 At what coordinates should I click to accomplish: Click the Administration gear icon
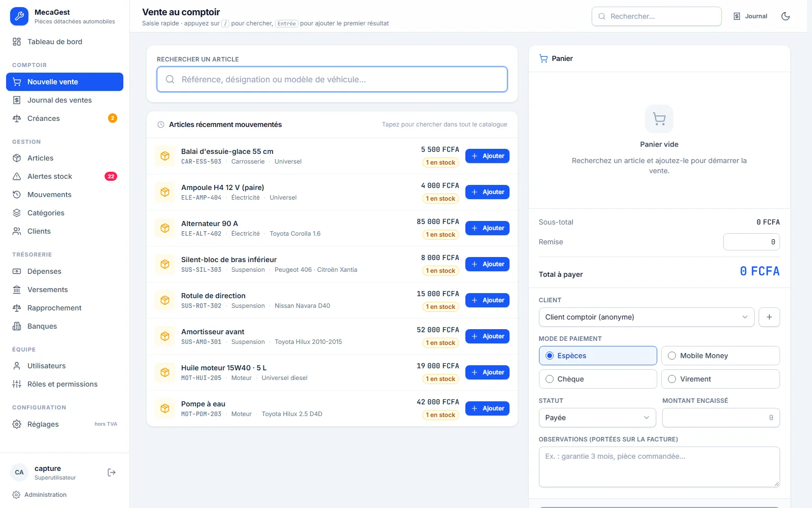click(16, 495)
